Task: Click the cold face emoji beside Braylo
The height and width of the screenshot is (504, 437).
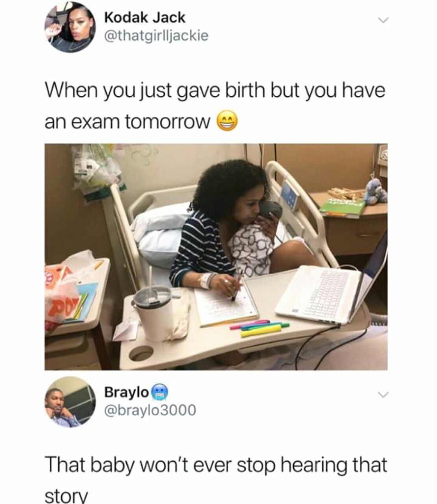Action: click(160, 392)
